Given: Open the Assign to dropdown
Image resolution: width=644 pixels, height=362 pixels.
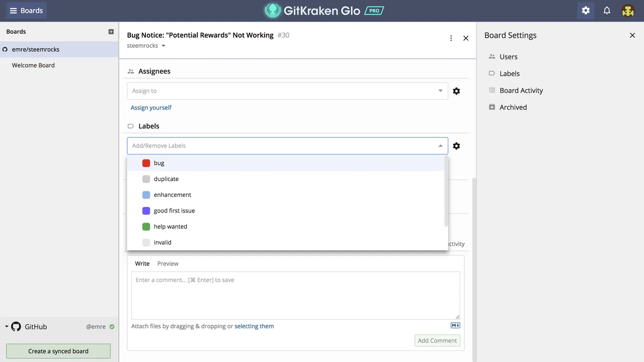Looking at the screenshot, I should (287, 91).
